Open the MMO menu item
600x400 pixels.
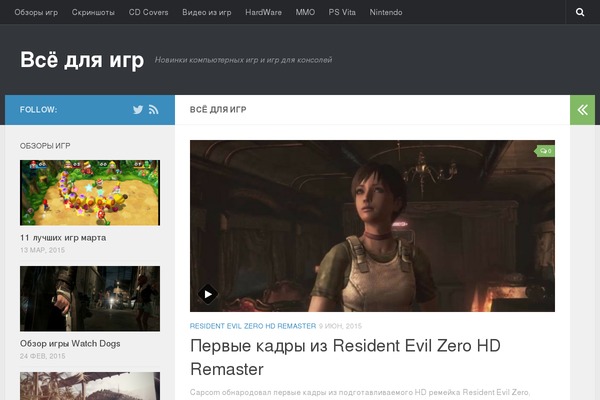tap(305, 12)
